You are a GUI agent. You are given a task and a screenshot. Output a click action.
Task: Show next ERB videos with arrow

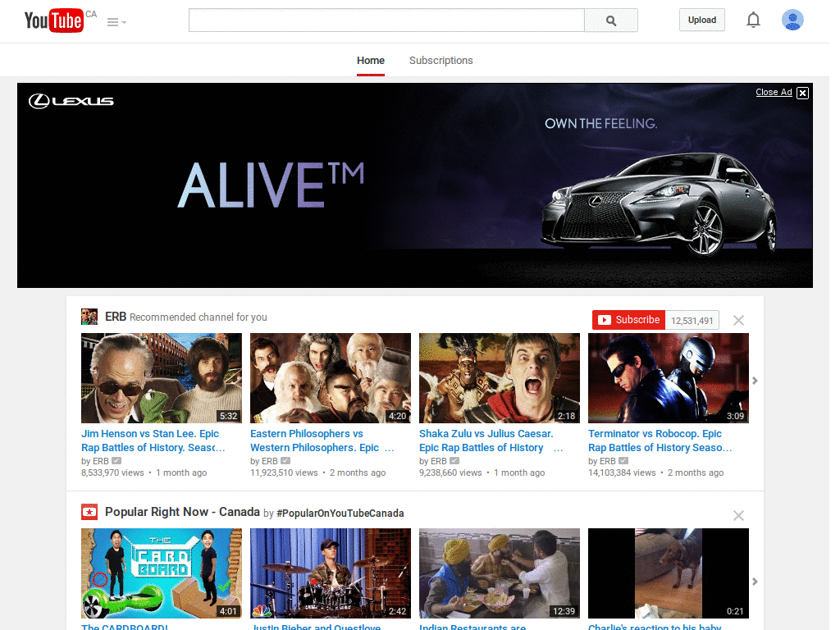coord(755,381)
